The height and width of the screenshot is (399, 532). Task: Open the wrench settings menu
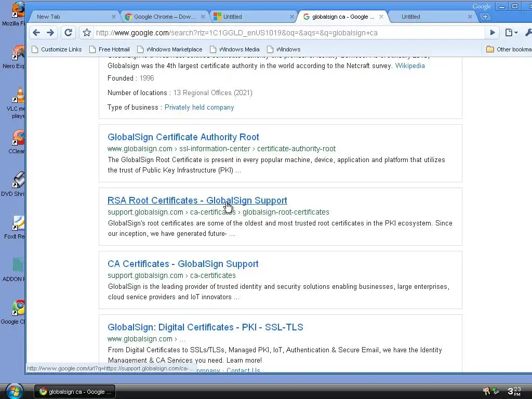528,33
